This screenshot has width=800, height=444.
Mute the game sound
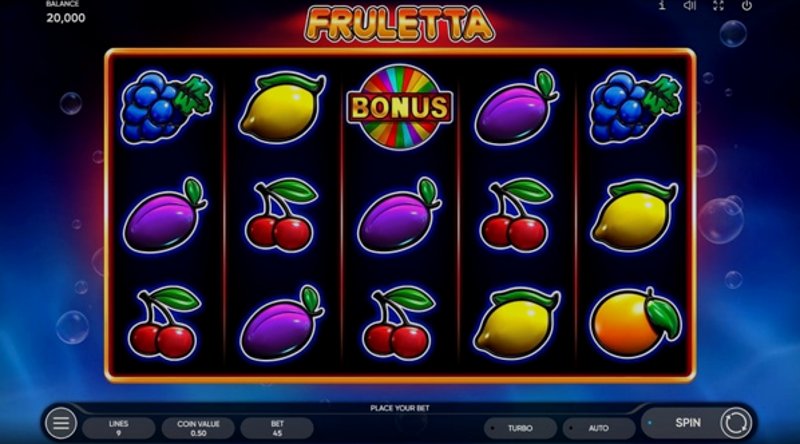(x=690, y=6)
